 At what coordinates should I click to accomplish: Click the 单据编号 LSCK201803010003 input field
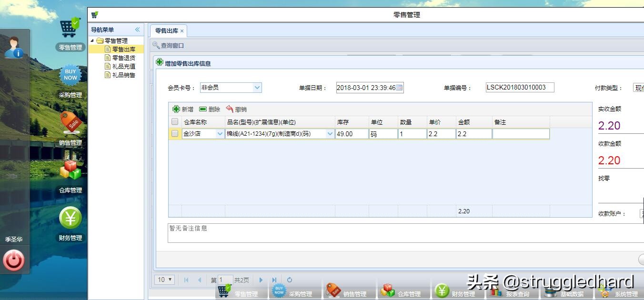(519, 87)
